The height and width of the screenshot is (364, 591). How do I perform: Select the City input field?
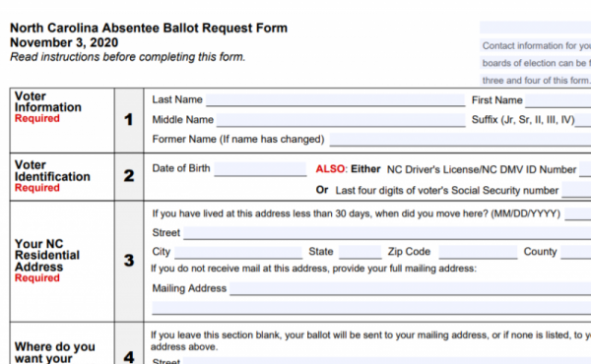[238, 252]
